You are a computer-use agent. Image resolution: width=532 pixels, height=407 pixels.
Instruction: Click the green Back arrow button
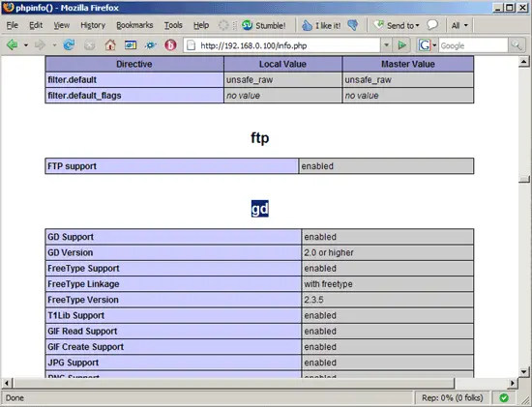pos(13,44)
